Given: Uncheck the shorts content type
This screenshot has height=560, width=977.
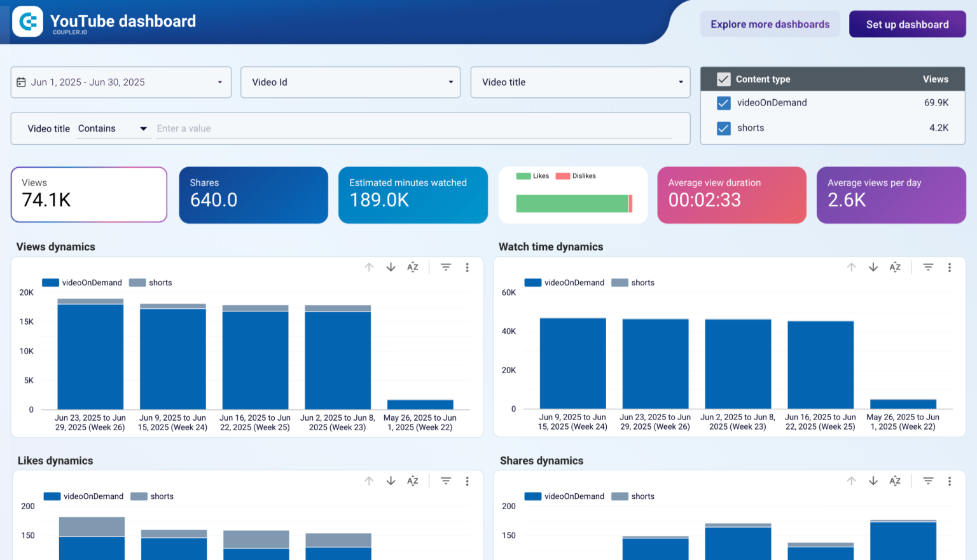Looking at the screenshot, I should pyautogui.click(x=723, y=128).
